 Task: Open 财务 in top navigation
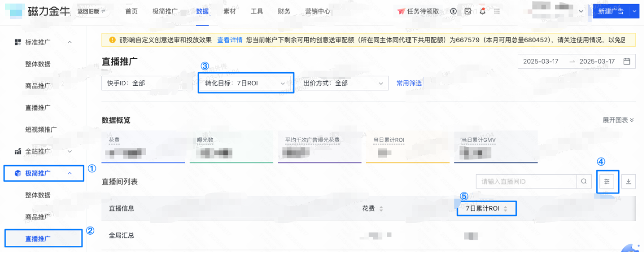point(284,11)
